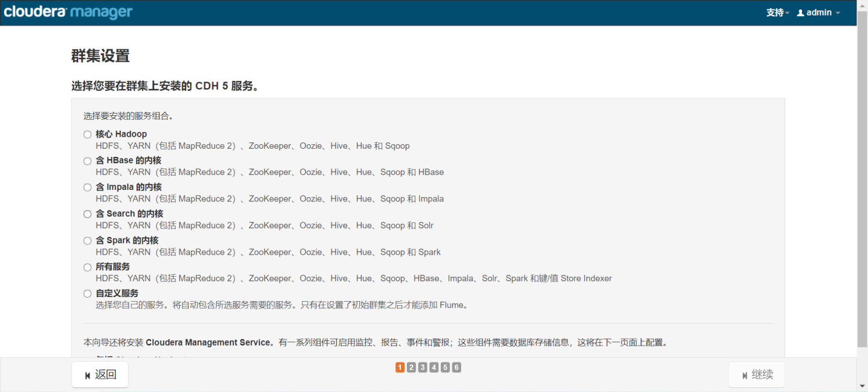Click the admin user icon
This screenshot has height=392, width=868.
[801, 13]
